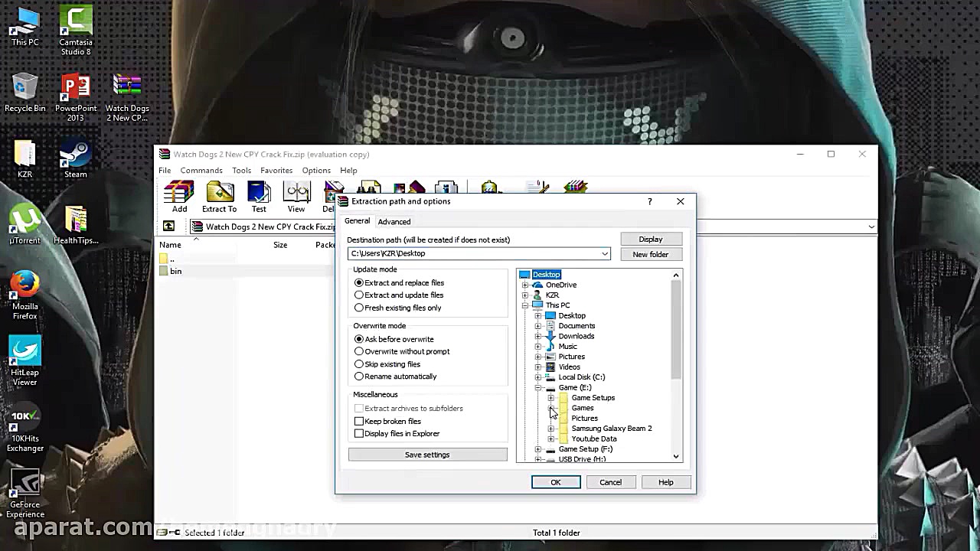Open HealthTips archive desktop icon
This screenshot has width=980, height=551.
[x=76, y=225]
